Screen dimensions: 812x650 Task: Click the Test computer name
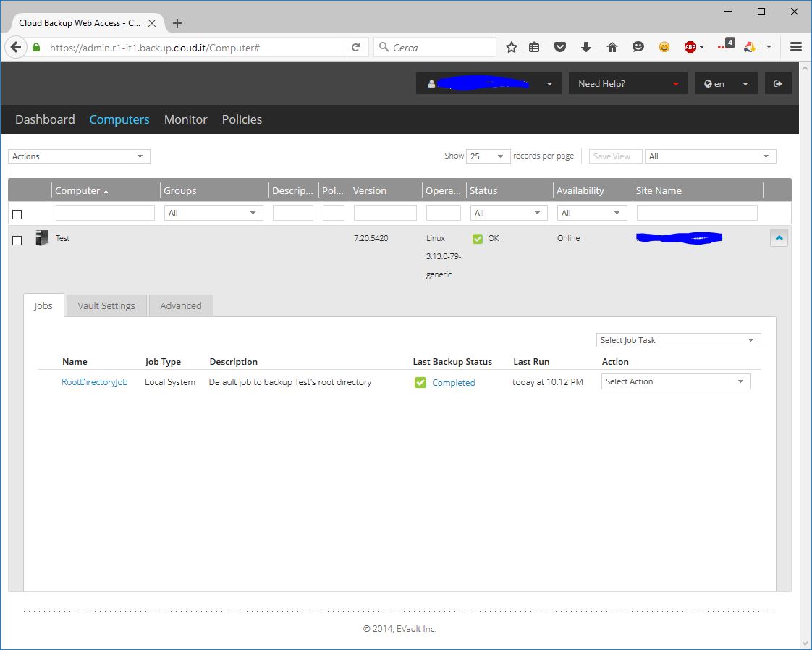(63, 238)
